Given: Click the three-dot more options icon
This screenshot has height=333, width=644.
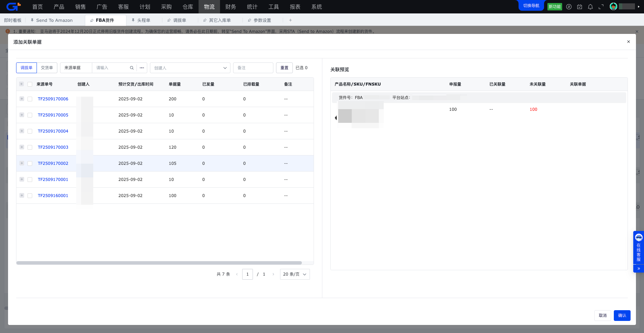Looking at the screenshot, I should point(142,68).
